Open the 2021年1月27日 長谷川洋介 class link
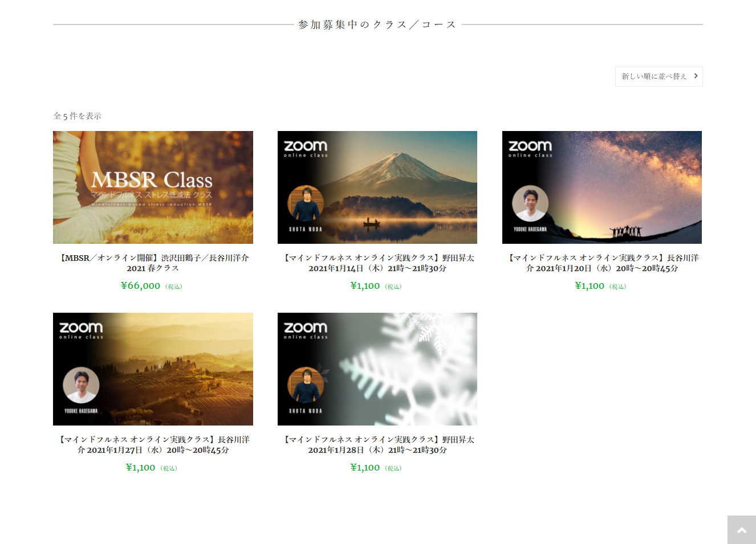 153,444
